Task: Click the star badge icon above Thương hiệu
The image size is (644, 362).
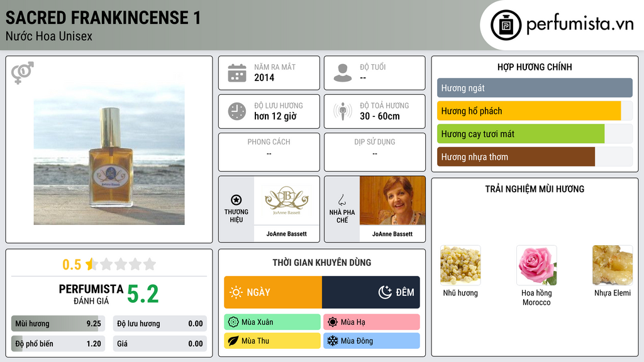Action: (236, 200)
